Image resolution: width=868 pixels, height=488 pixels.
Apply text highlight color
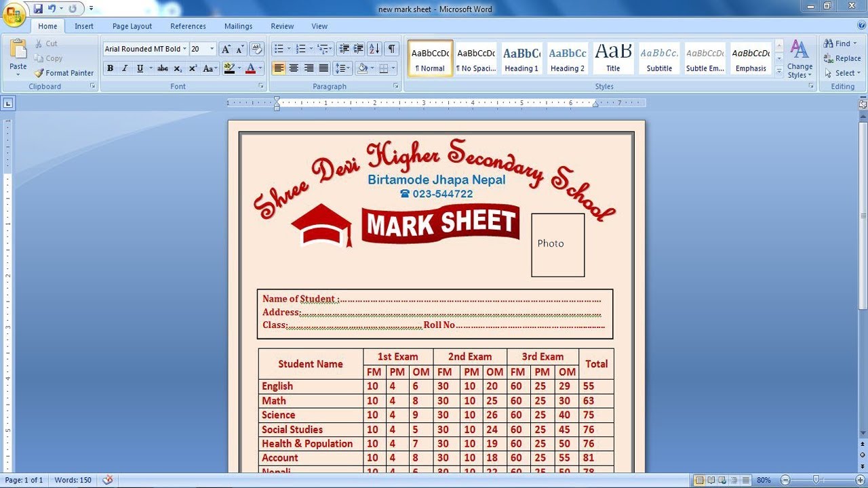point(229,68)
